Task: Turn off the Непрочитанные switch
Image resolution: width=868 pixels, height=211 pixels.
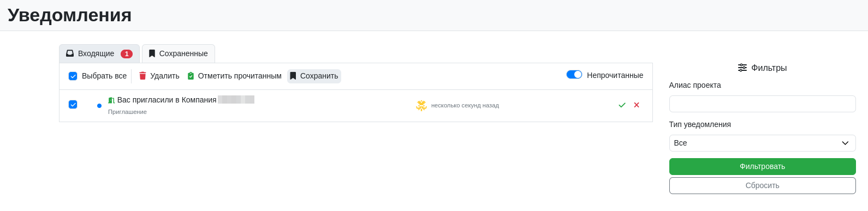Action: coord(574,75)
